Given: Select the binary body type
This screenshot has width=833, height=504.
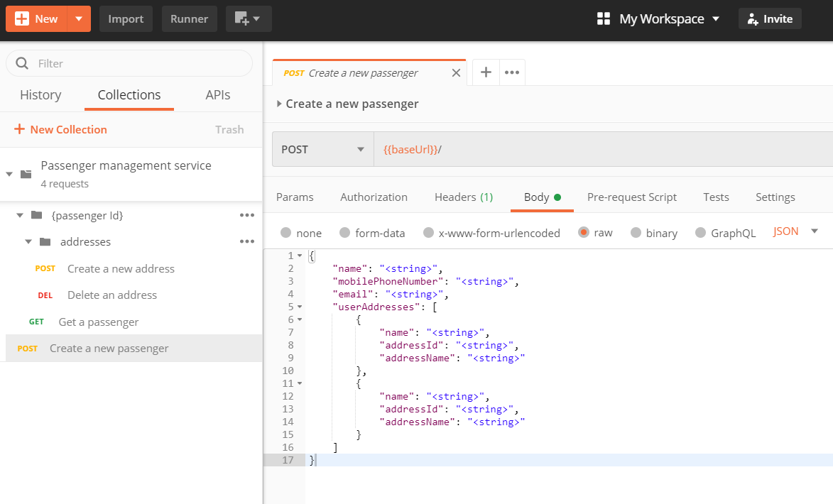Looking at the screenshot, I should [x=636, y=233].
